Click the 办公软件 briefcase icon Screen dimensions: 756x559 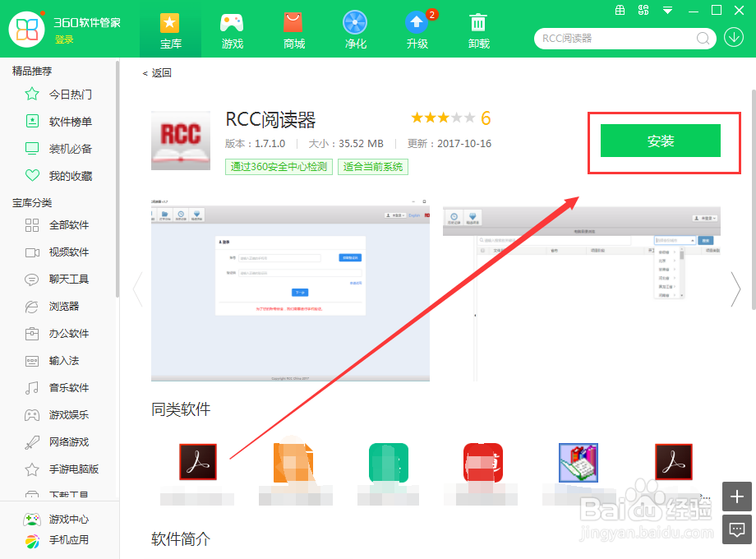pyautogui.click(x=32, y=333)
